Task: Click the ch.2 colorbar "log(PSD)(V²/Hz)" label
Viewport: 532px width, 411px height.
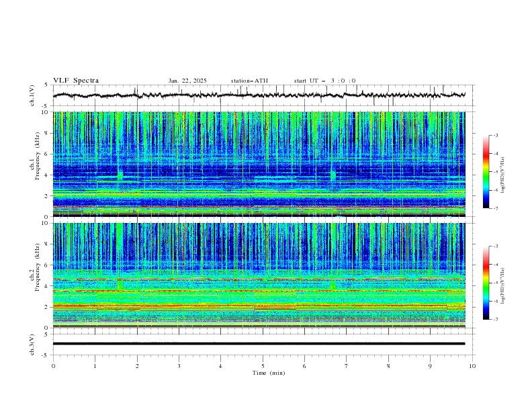Action: (x=503, y=285)
